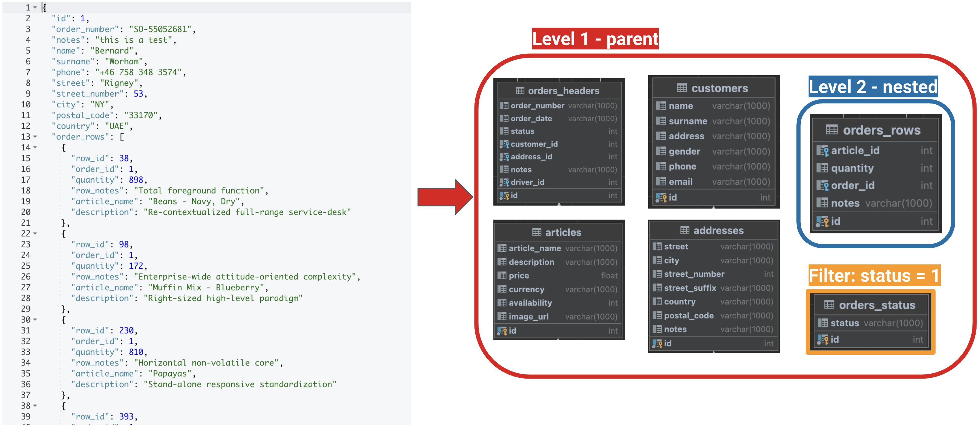Click the primary key icon of addresses id
The width and height of the screenshot is (980, 428).
tap(657, 344)
